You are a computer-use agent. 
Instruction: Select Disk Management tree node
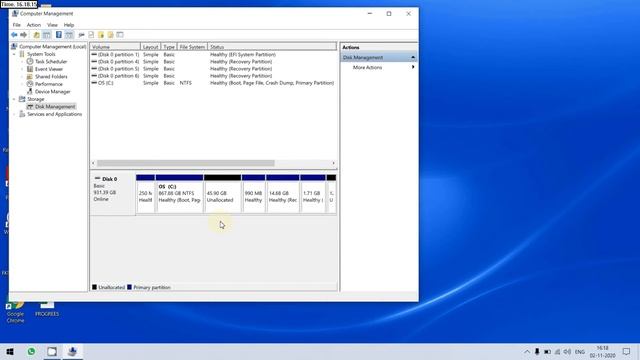click(x=55, y=107)
